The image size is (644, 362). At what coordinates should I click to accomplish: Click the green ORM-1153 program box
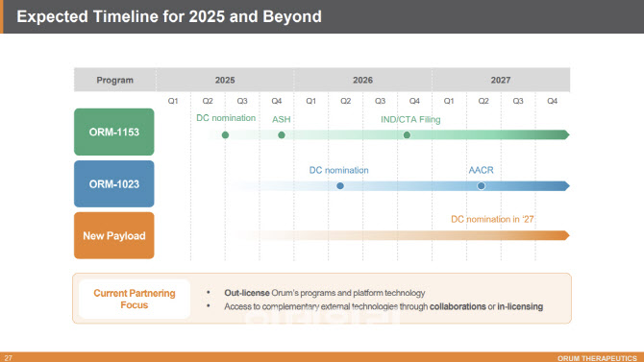pos(114,132)
